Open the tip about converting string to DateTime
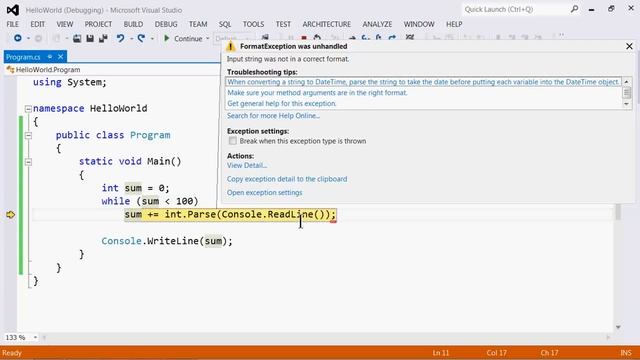Screen dimensions: 640x360 [x=423, y=82]
